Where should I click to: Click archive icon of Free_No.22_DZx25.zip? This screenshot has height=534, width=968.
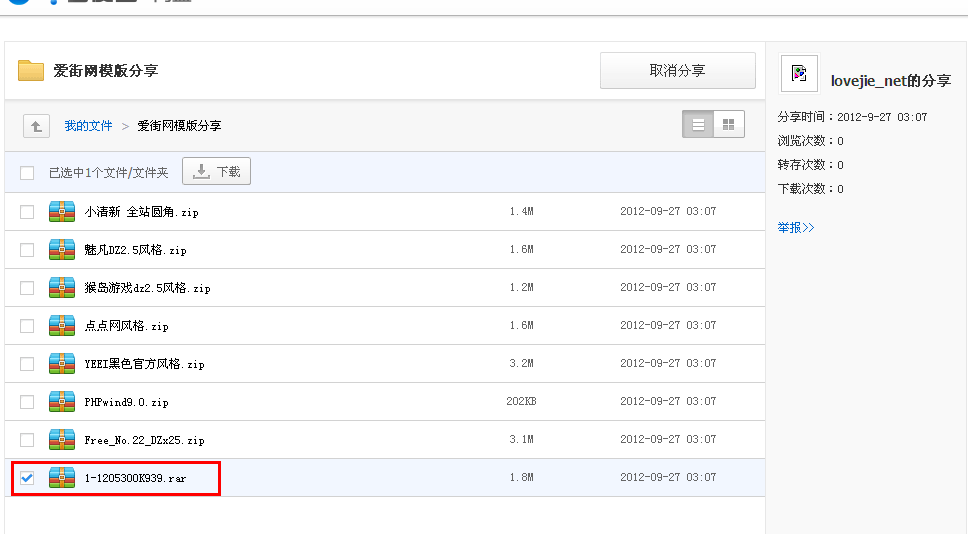click(x=62, y=440)
